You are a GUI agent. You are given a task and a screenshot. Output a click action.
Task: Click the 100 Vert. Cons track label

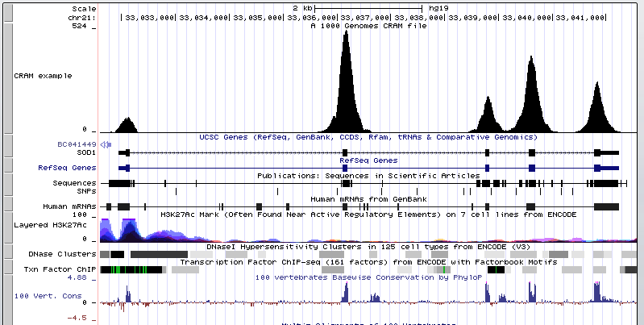pos(47,297)
